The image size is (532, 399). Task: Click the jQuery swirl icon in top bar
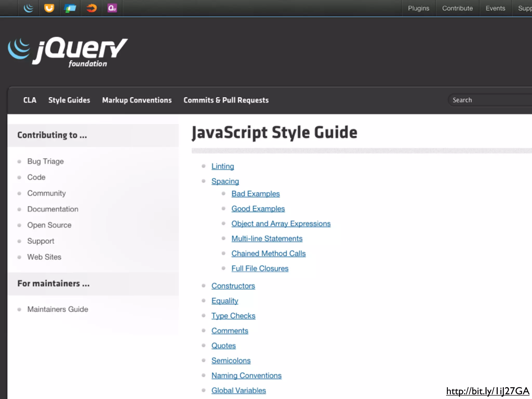click(x=28, y=8)
